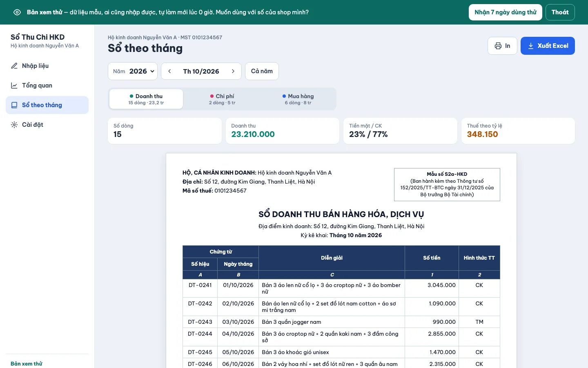Click the TM payment cell for DT-0243
The width and height of the screenshot is (588, 368).
(479, 322)
